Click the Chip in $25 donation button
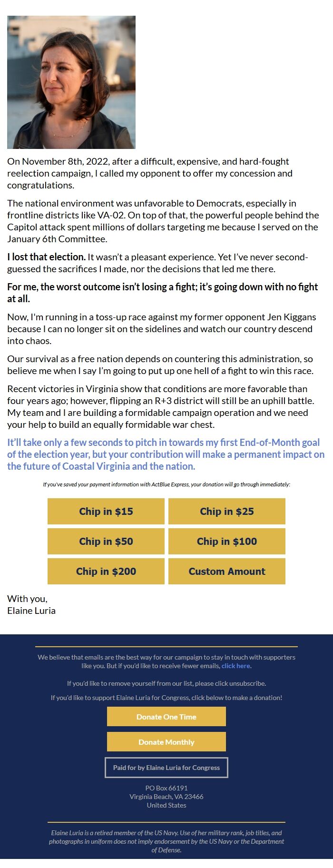The height and width of the screenshot is (868, 333). pyautogui.click(x=226, y=511)
